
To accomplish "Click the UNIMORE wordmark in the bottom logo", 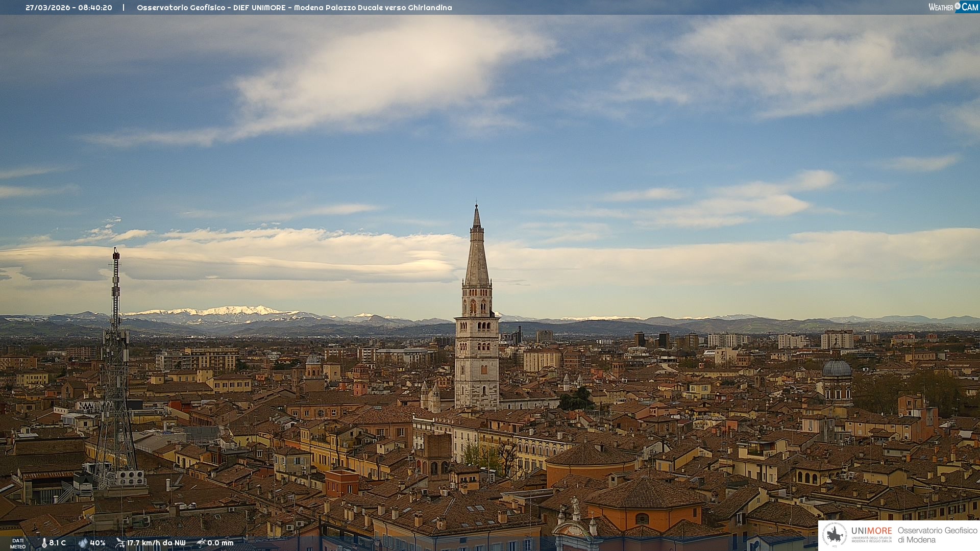I will tap(871, 531).
